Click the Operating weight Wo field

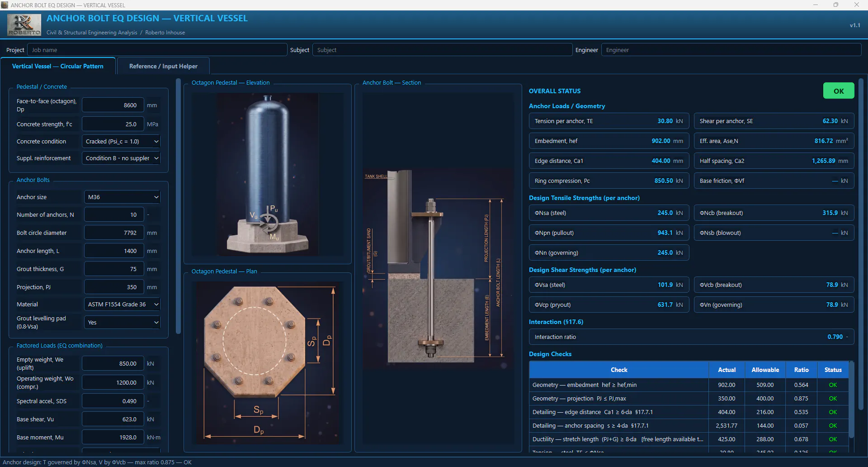click(x=113, y=382)
